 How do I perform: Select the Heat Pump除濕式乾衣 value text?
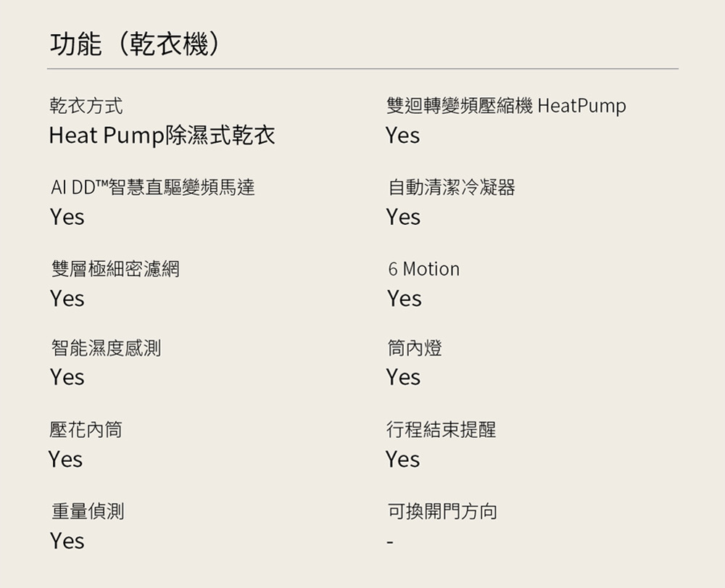click(x=162, y=135)
